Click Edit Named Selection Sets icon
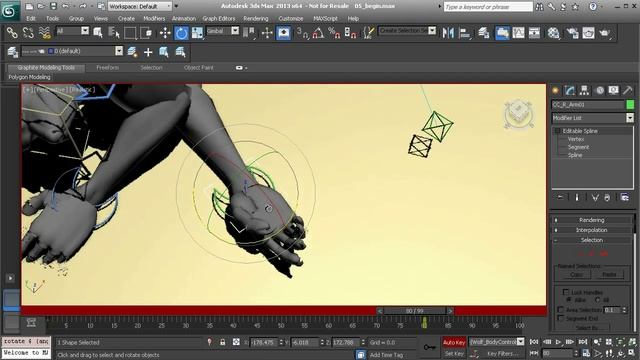Viewport: 640px width, 360px height. click(368, 33)
